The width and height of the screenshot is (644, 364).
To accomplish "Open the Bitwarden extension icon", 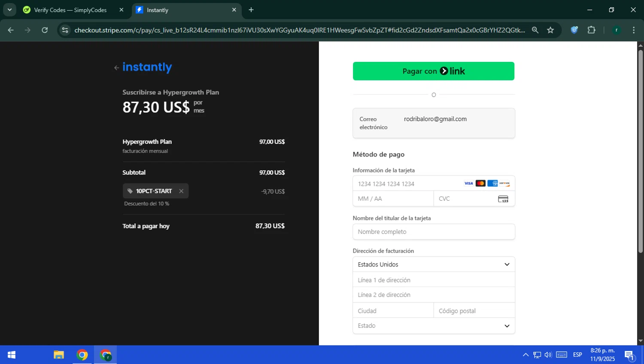I will click(x=574, y=30).
